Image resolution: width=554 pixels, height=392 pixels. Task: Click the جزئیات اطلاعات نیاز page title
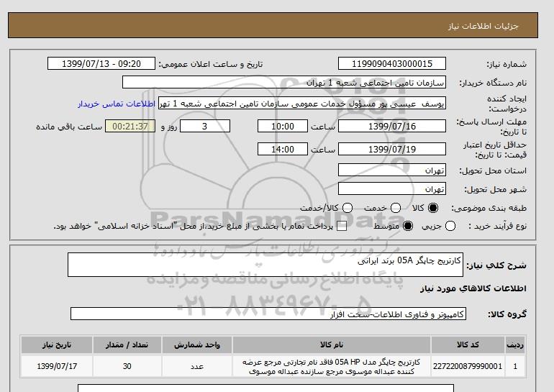(483, 26)
